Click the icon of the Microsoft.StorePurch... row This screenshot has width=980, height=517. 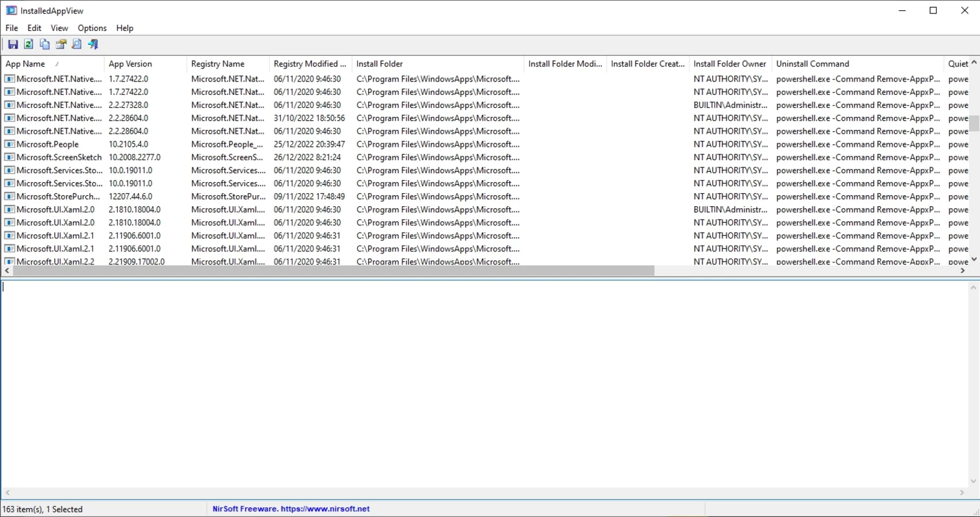coord(10,196)
